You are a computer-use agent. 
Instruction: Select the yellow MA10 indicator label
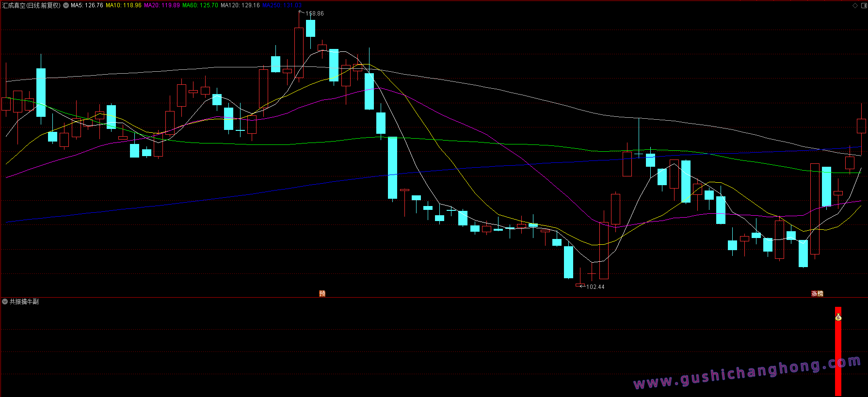point(124,5)
